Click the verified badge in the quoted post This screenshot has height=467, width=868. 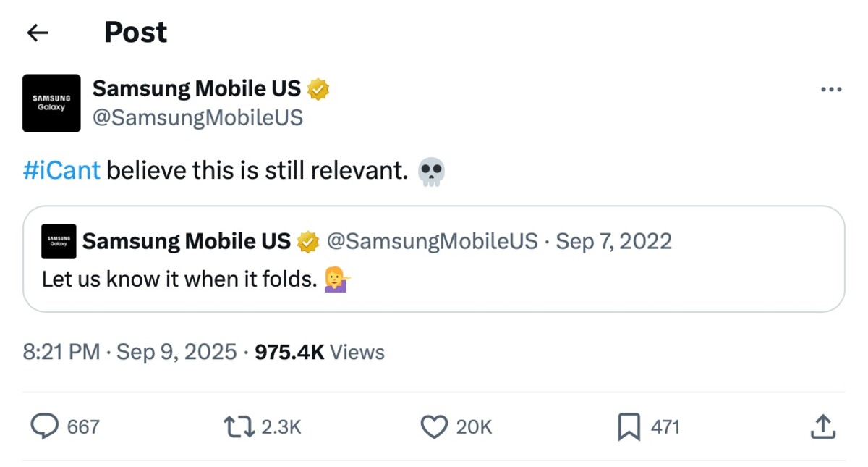309,242
